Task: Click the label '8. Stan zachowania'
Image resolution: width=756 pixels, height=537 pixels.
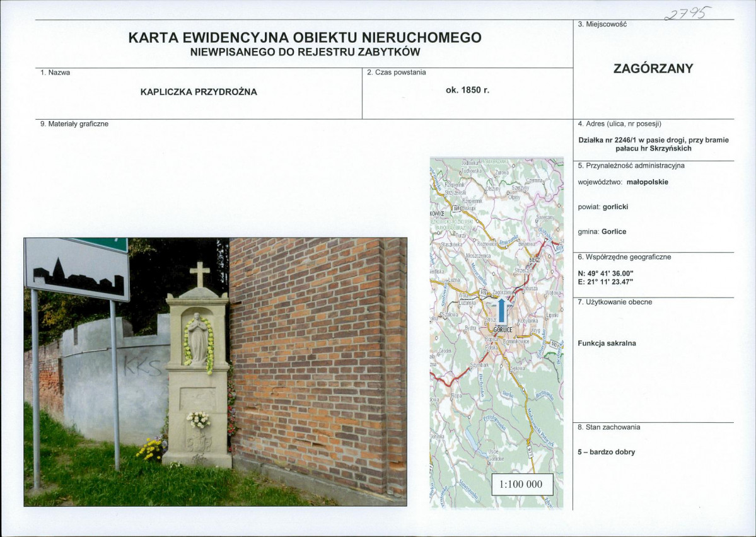Action: click(x=609, y=427)
